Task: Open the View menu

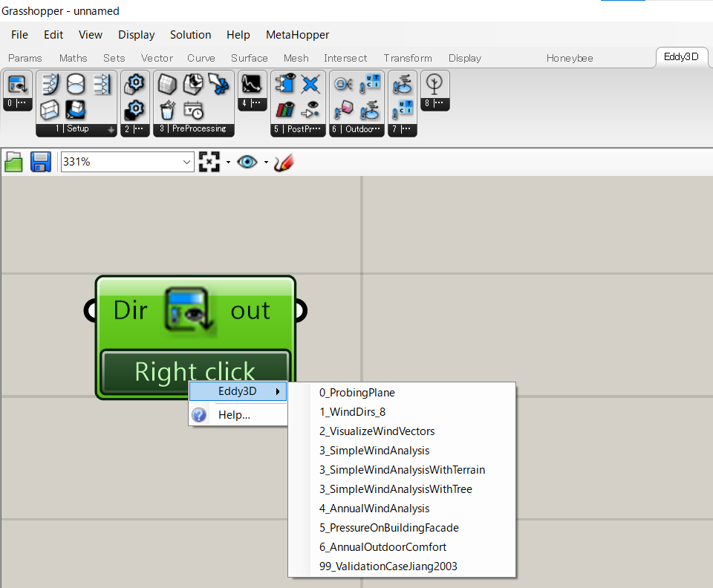Action: [x=91, y=35]
